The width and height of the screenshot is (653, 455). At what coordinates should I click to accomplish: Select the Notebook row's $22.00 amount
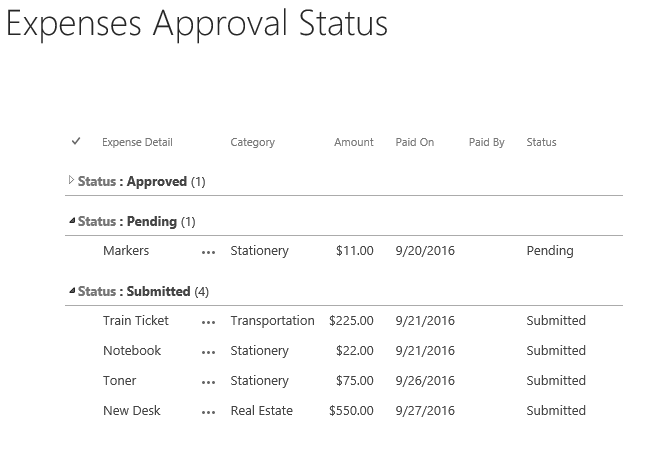tap(355, 351)
